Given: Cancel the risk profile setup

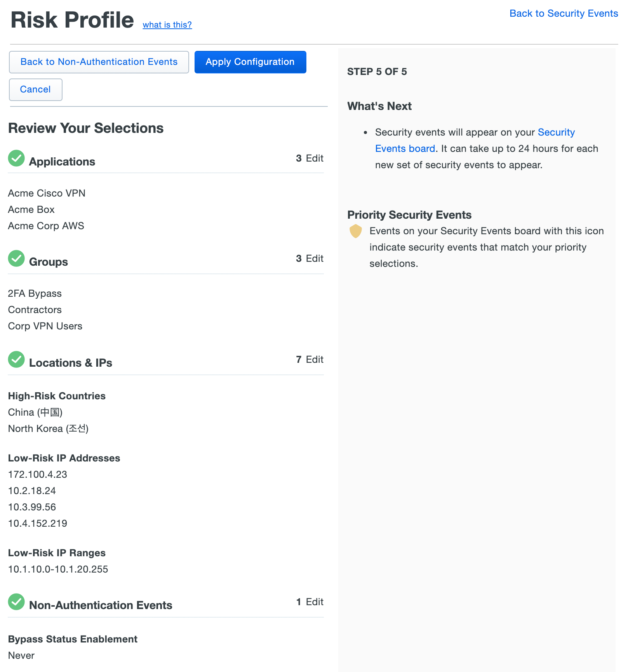Looking at the screenshot, I should (x=35, y=90).
